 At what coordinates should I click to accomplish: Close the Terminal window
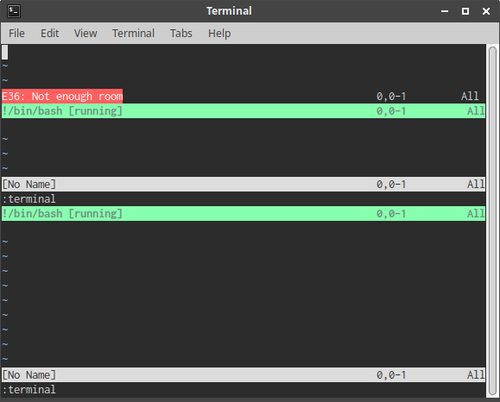(486, 11)
